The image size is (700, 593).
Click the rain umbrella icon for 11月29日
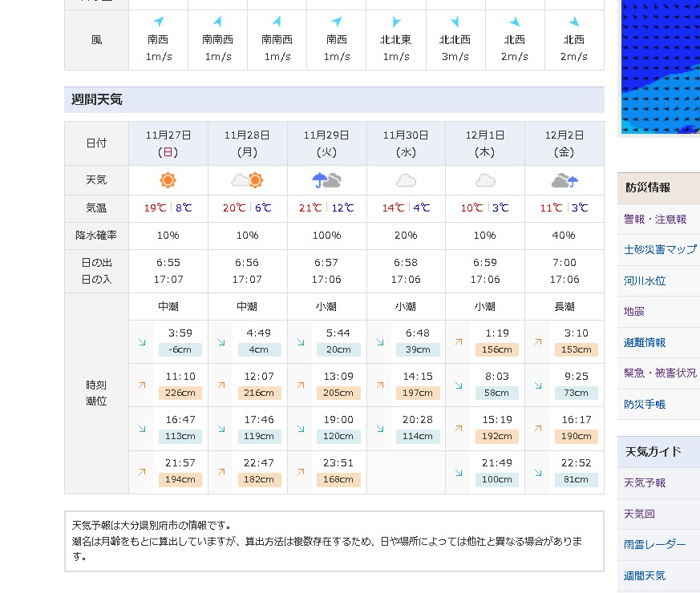326,180
